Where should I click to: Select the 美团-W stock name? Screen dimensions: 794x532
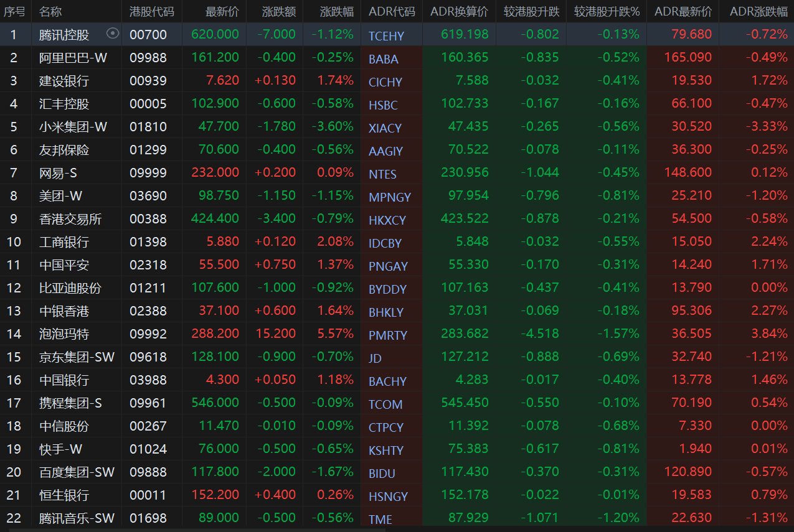60,196
